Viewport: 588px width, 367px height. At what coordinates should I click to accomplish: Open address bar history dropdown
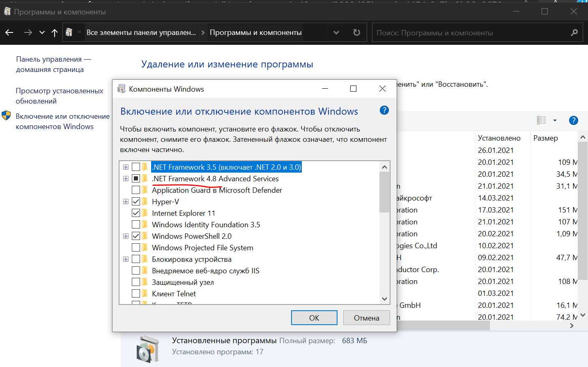[336, 32]
